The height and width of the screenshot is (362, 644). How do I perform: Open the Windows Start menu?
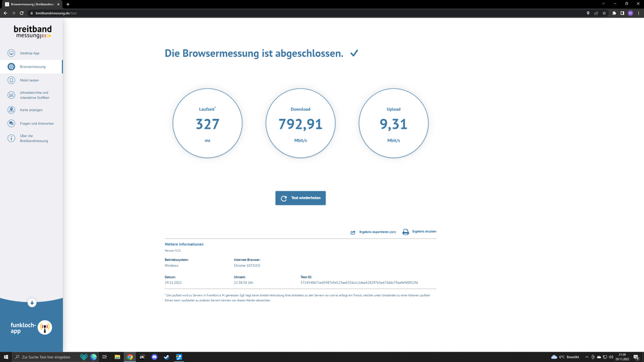click(x=6, y=357)
